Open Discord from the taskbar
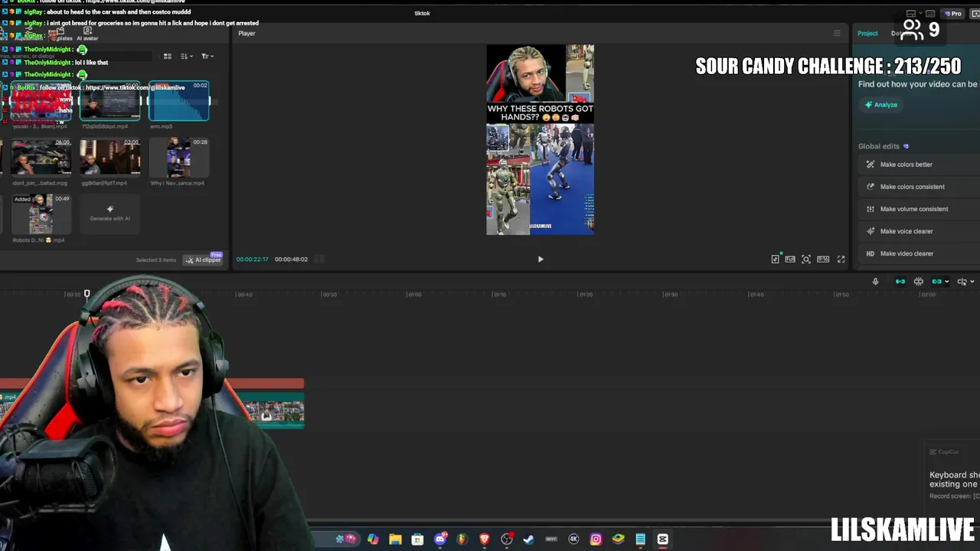980x551 pixels. pyautogui.click(x=440, y=540)
